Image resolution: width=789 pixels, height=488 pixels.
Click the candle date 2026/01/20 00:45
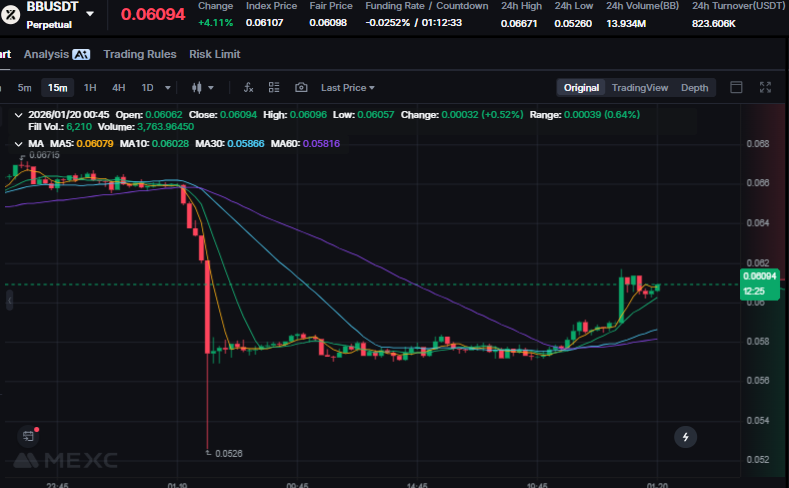[68, 115]
